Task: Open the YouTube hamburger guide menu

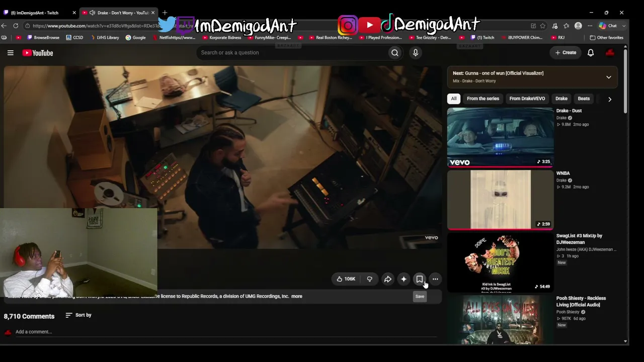Action: pos(10,53)
